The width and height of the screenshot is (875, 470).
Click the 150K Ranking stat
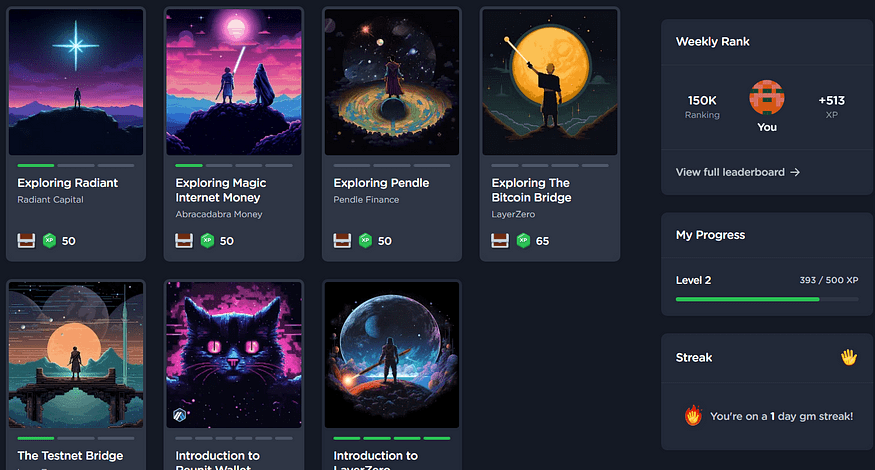pyautogui.click(x=702, y=107)
